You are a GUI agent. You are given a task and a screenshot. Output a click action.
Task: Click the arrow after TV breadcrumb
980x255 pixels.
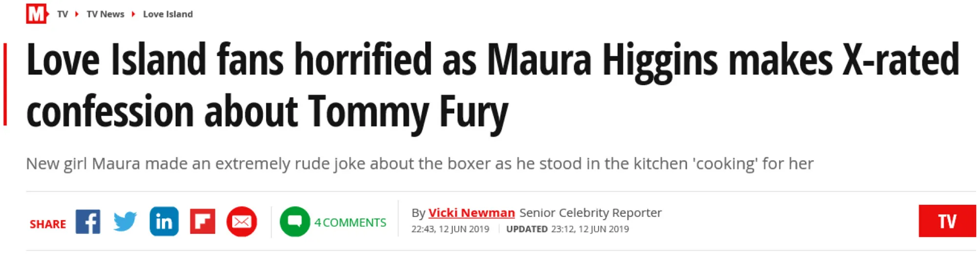pyautogui.click(x=77, y=14)
